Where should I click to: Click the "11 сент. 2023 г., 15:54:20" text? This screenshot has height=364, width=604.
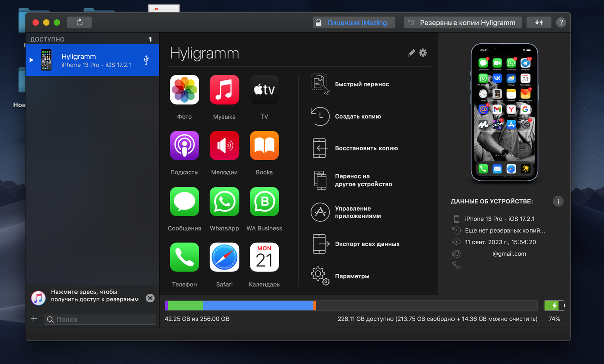500,242
